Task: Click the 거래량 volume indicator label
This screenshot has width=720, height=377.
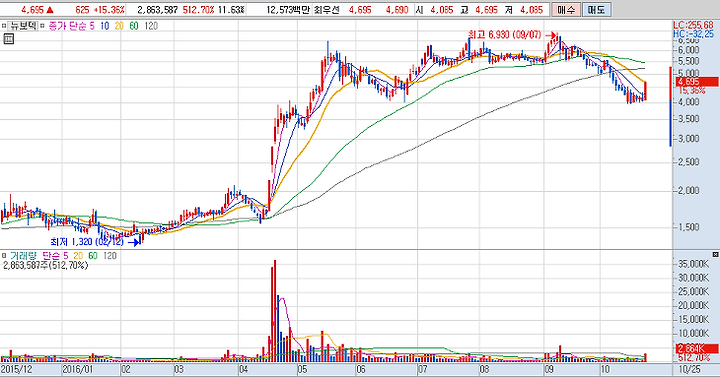Action: click(x=23, y=256)
